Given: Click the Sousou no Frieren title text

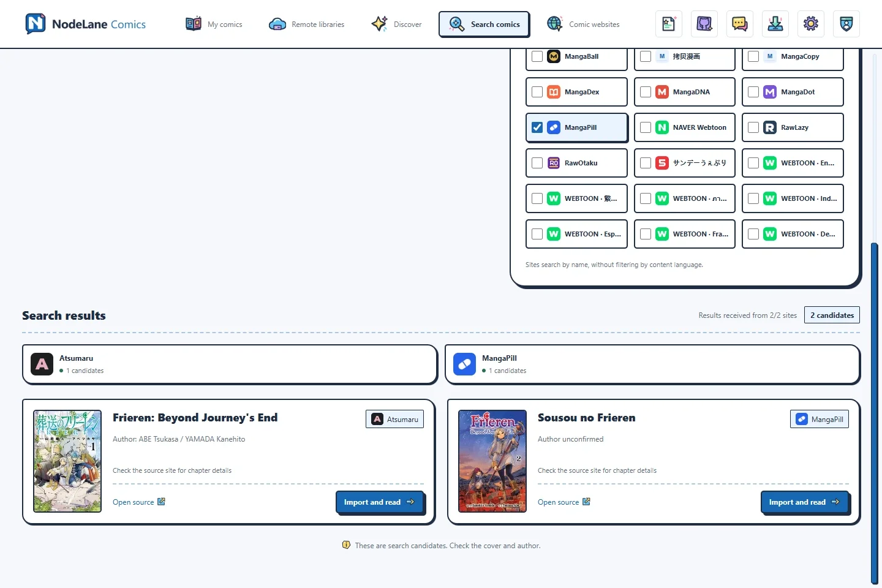Looking at the screenshot, I should [586, 418].
